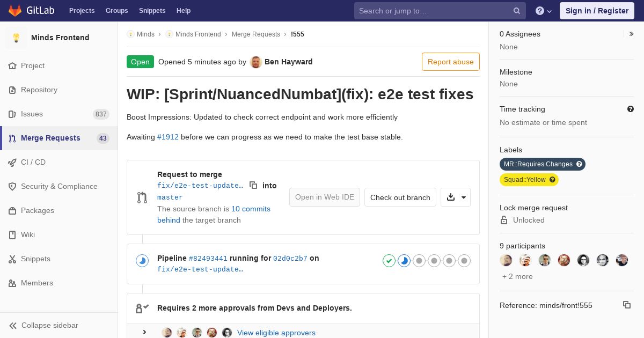This screenshot has height=338, width=644.
Task: Click the CI / CD rocket icon
Action: click(12, 162)
